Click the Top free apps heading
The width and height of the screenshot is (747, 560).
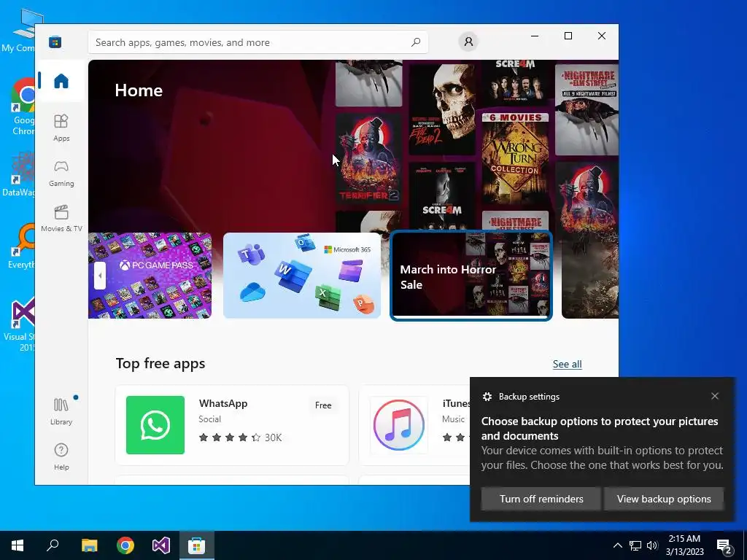pyautogui.click(x=160, y=363)
